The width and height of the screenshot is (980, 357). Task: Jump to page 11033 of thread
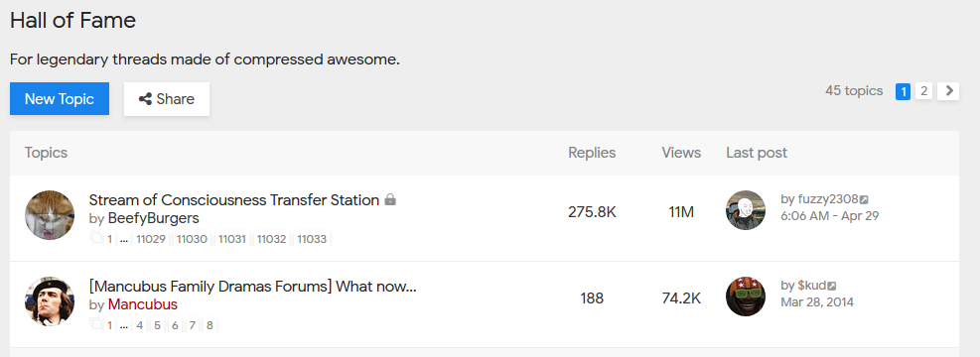coord(312,239)
